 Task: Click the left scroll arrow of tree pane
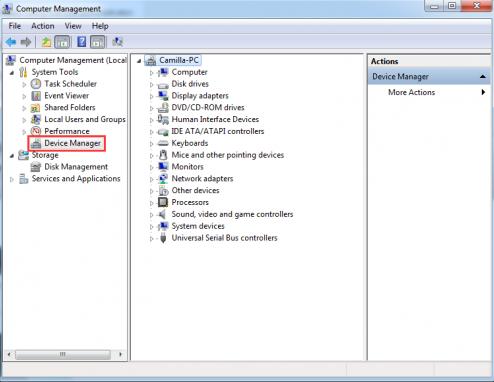pyautogui.click(x=9, y=354)
